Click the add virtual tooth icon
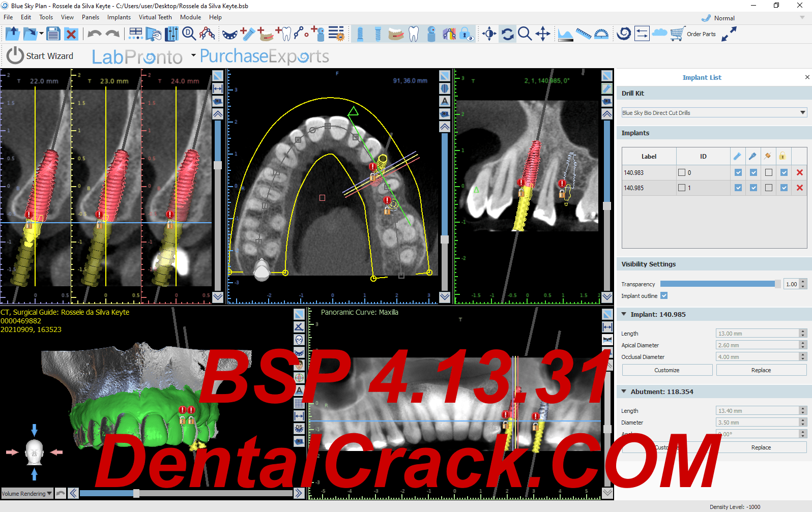This screenshot has height=512, width=812. (x=284, y=34)
